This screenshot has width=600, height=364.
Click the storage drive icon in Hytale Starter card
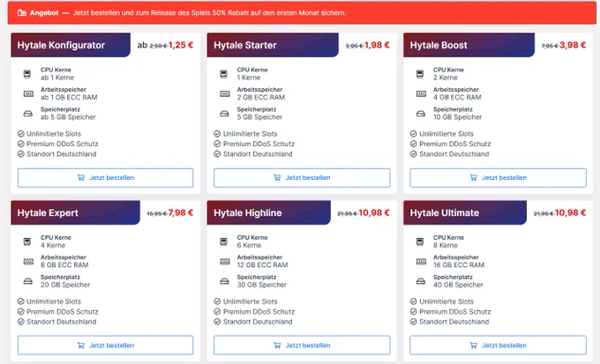click(x=225, y=114)
